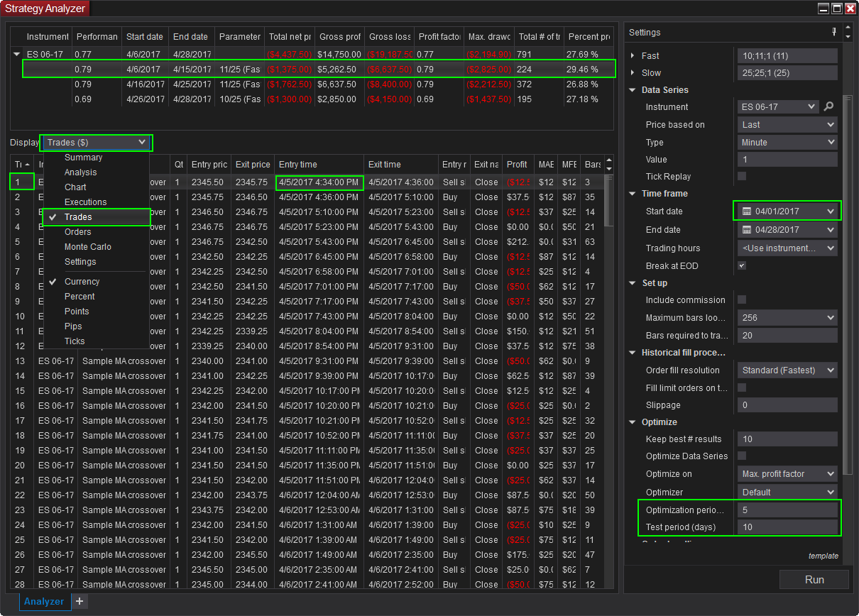This screenshot has width=859, height=616.
Task: Click the End date calendar icon
Action: (746, 230)
